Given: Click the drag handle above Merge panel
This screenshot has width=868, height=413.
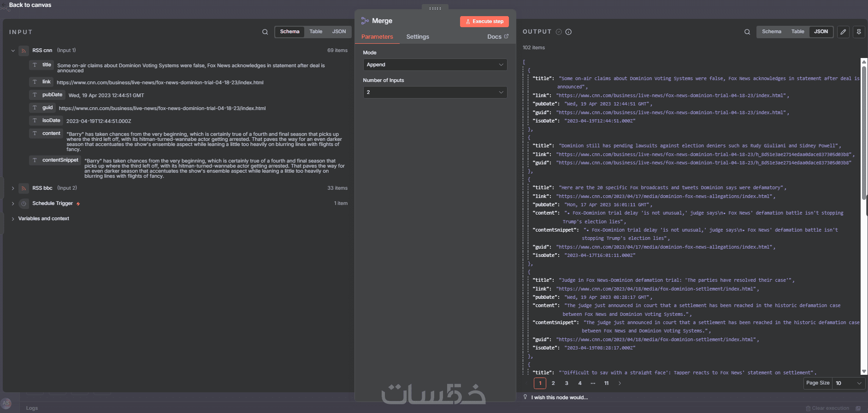Looking at the screenshot, I should (x=435, y=8).
